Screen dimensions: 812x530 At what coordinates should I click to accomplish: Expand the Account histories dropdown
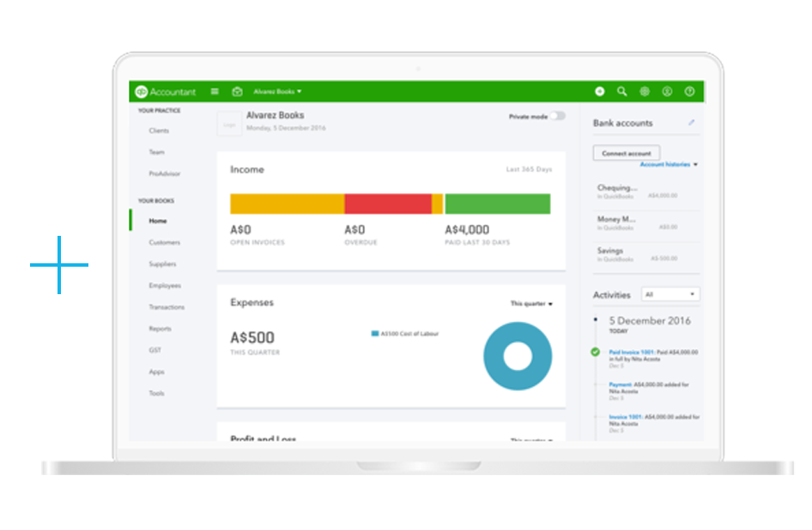pyautogui.click(x=669, y=164)
